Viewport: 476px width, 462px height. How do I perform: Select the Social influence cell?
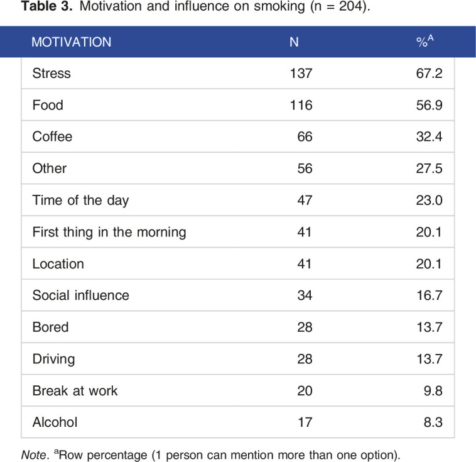80,295
